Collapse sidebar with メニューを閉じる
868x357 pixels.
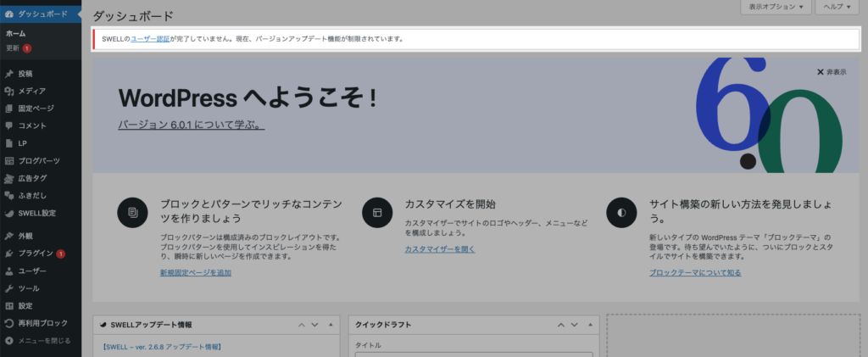tap(37, 340)
